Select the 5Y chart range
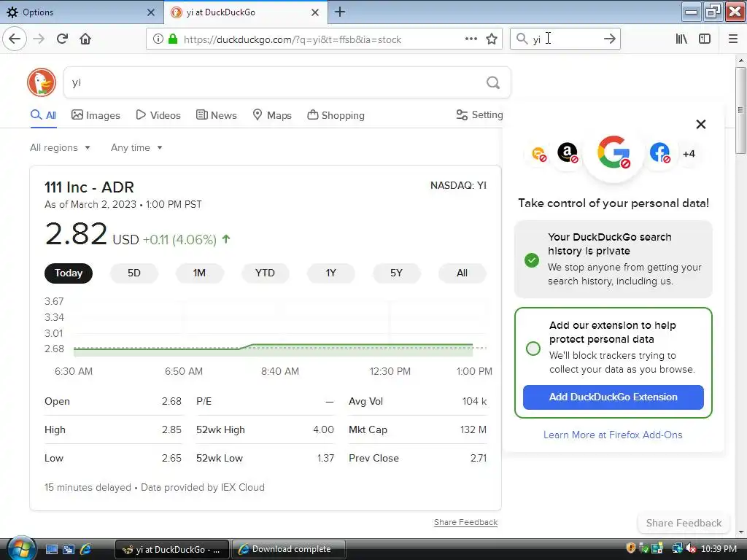Screen dimensions: 747x560 [396, 273]
